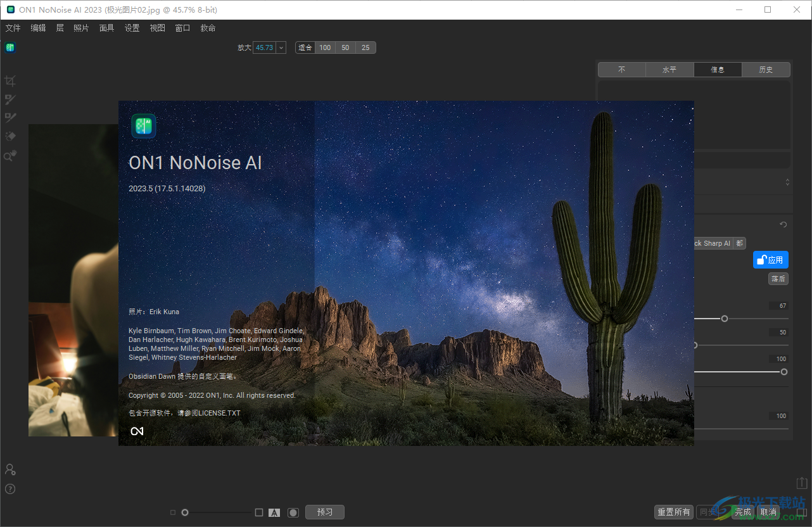Click the reset arrow in the adjustment panel

point(783,225)
